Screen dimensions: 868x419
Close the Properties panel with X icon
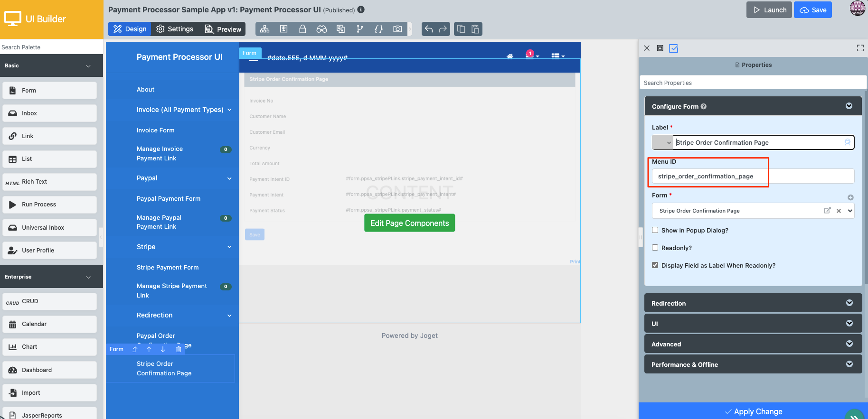pyautogui.click(x=647, y=48)
